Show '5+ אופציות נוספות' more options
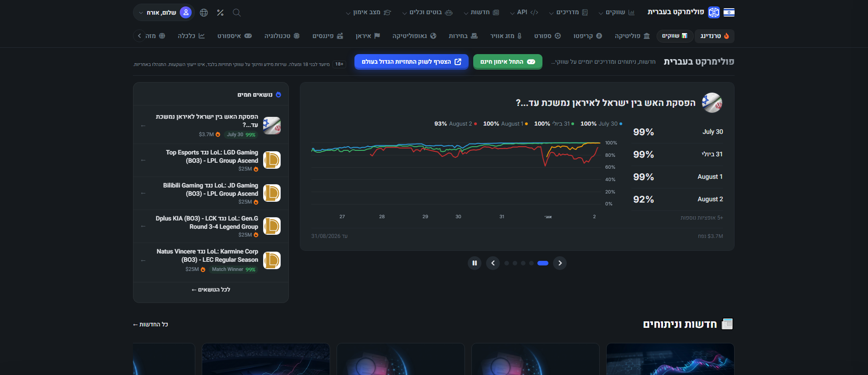 (702, 218)
